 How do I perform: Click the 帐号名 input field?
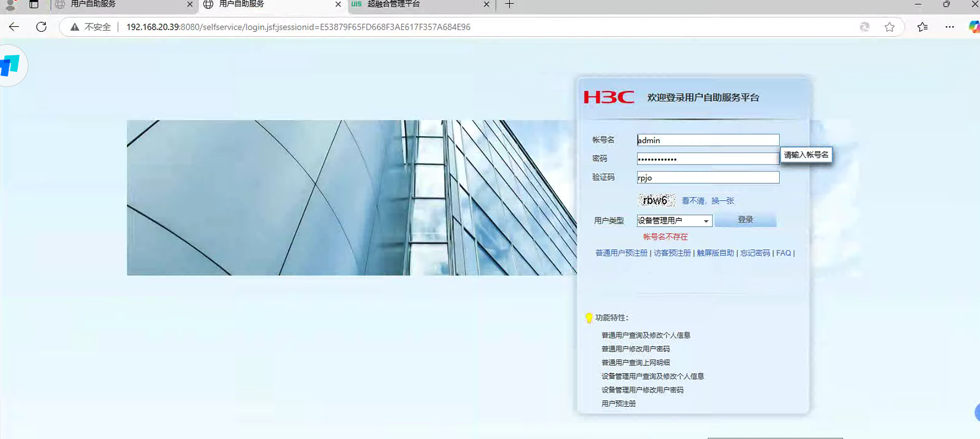pyautogui.click(x=708, y=140)
